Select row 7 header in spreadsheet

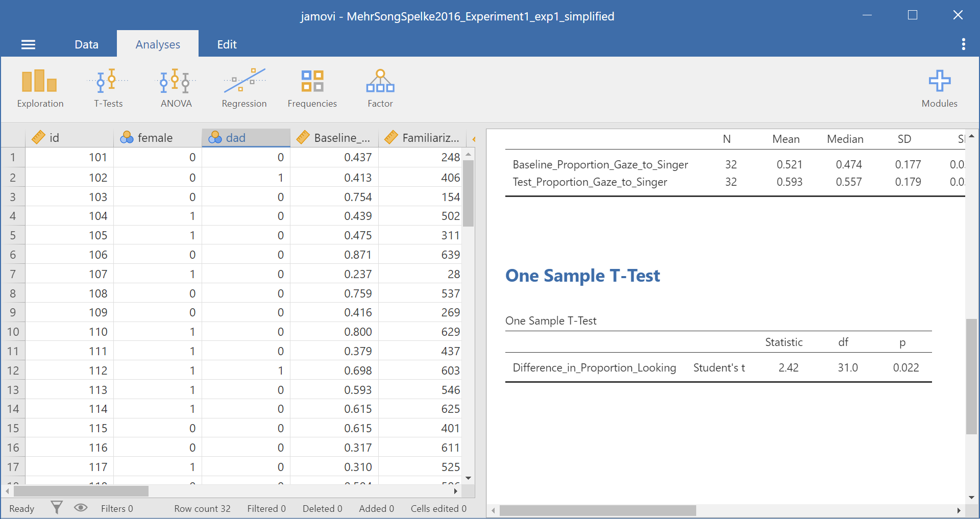pos(13,274)
